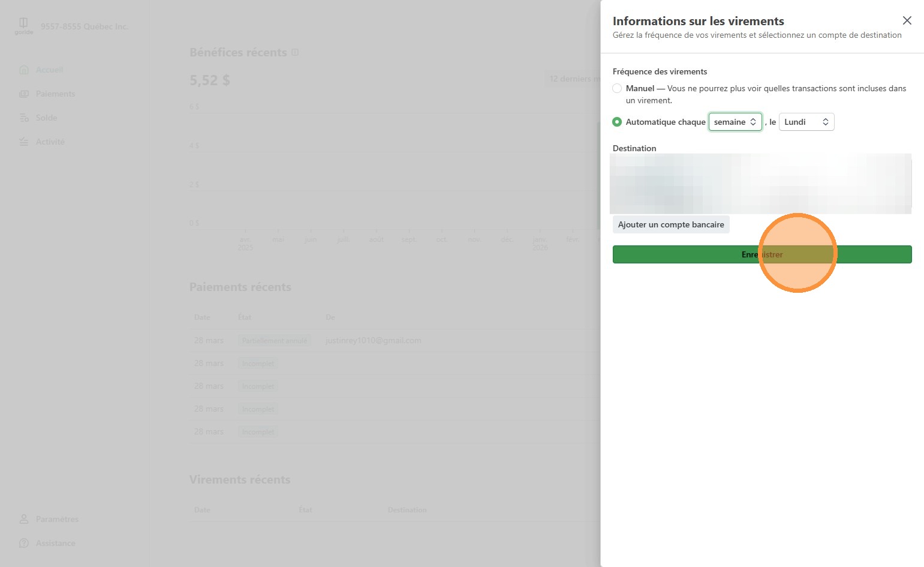Click the green Enregistrer button
This screenshot has height=567, width=924.
click(762, 254)
